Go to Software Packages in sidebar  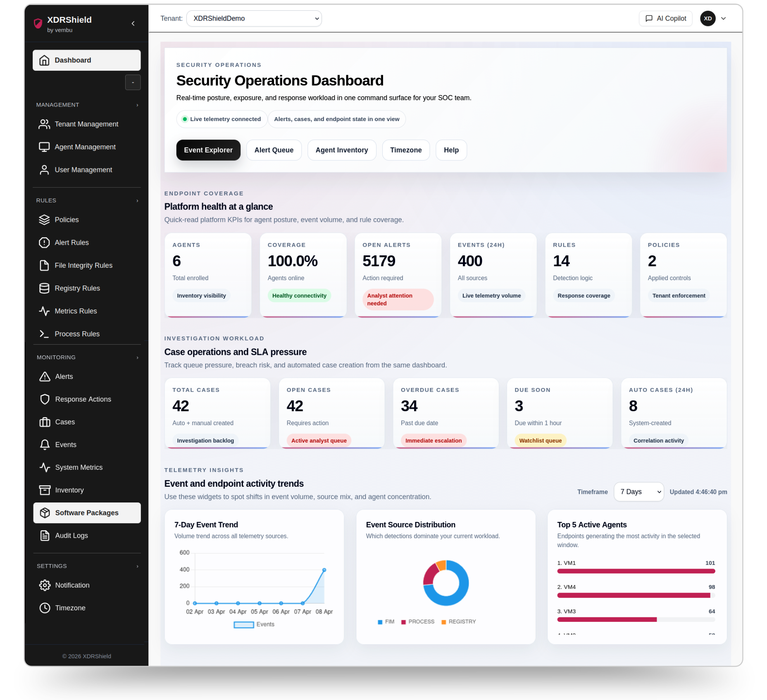[x=87, y=513]
